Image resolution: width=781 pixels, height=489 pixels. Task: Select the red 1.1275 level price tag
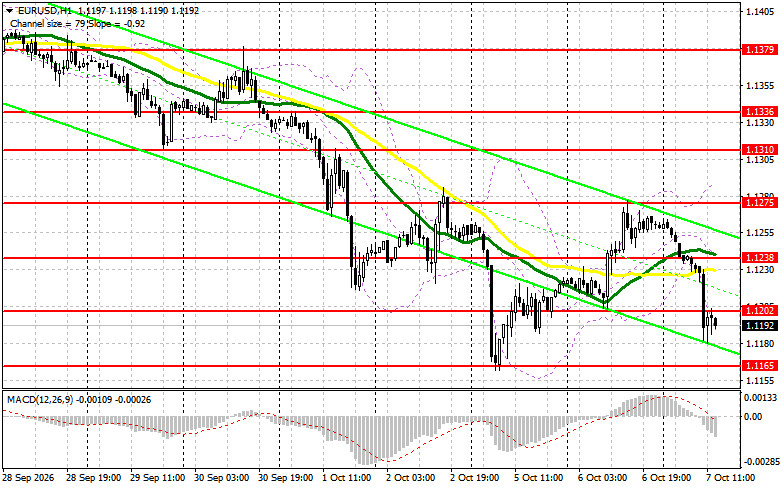[760, 203]
